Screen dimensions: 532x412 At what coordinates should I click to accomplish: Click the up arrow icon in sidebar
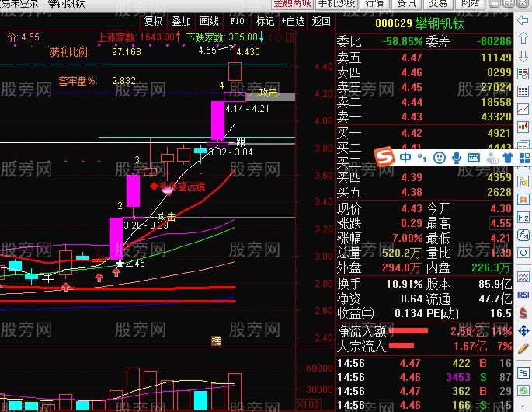click(x=523, y=37)
